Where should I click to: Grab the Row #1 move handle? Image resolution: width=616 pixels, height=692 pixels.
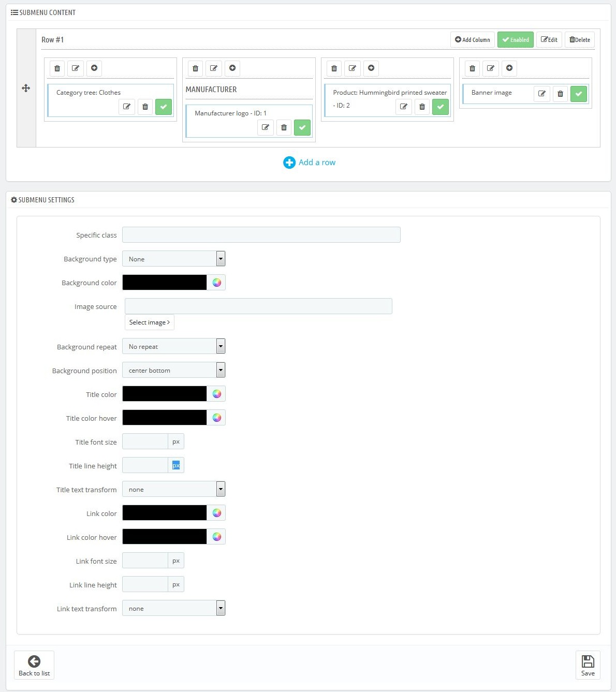26,88
